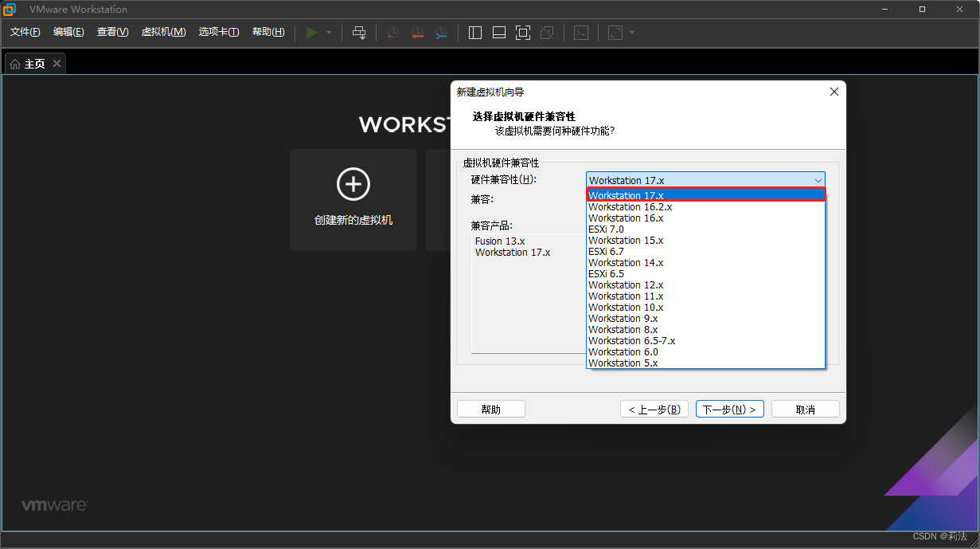Close the 主页 tab with its X

(x=57, y=64)
